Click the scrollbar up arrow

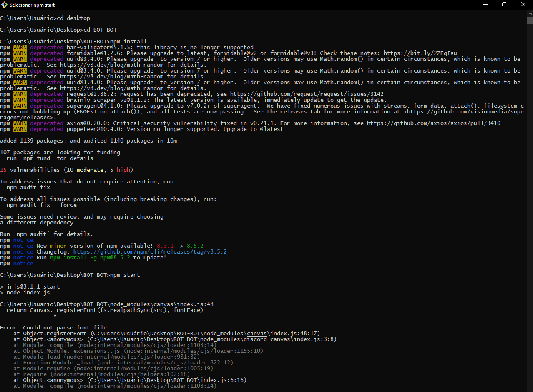point(529,13)
